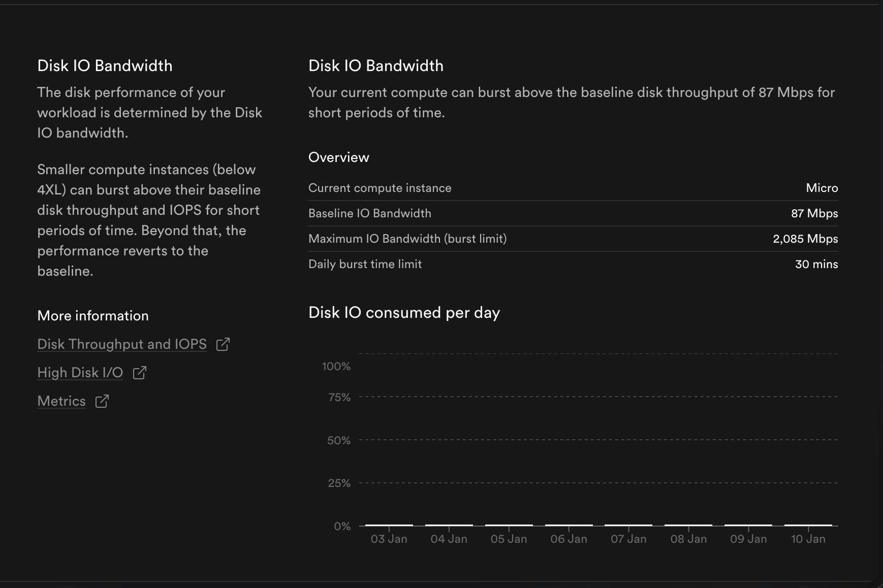Open the Metrics documentation link
The image size is (883, 588).
(61, 401)
